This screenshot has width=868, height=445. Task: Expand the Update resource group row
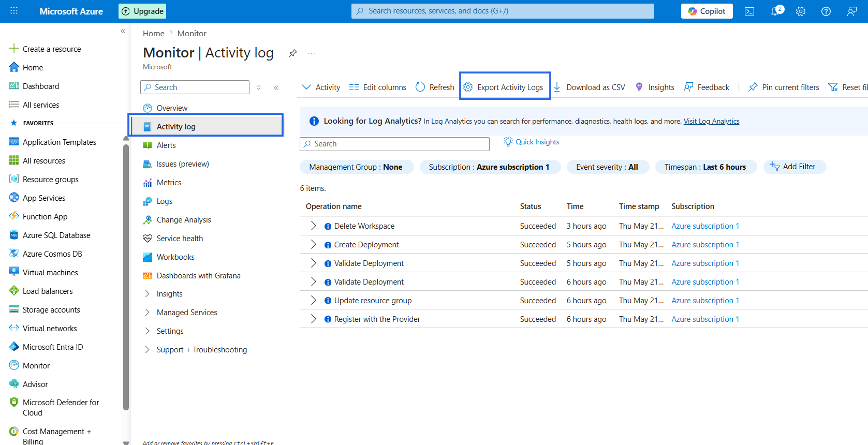(313, 300)
